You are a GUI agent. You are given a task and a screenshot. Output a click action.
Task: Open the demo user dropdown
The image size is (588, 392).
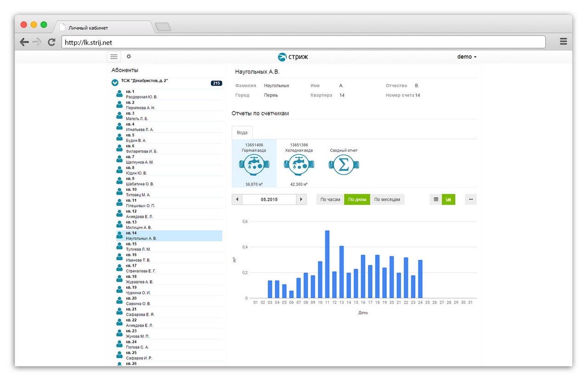(x=467, y=57)
